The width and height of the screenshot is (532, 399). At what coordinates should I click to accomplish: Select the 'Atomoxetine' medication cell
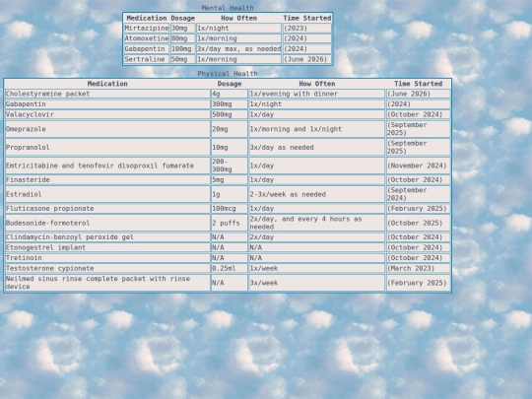pyautogui.click(x=146, y=38)
